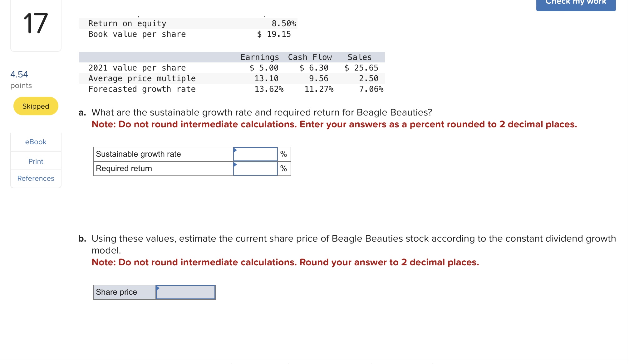
Task: Click the percent sign next to Sustainable growth rate
Action: pyautogui.click(x=283, y=154)
